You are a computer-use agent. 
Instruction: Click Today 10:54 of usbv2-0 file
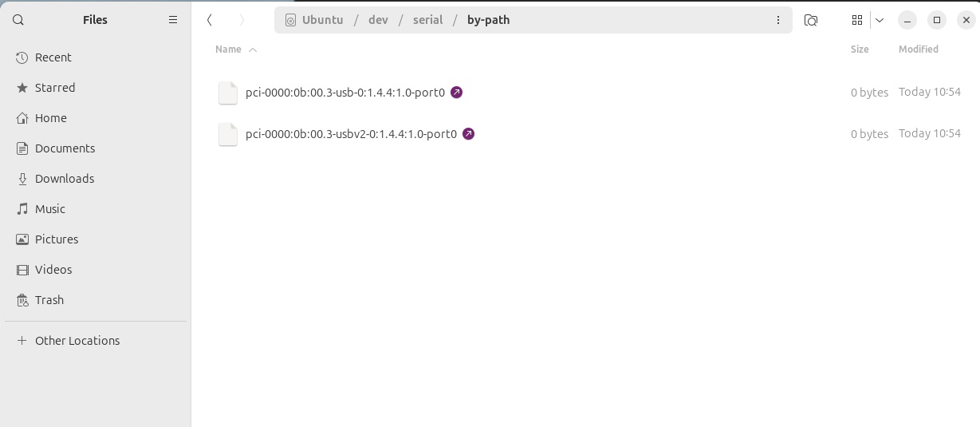(x=930, y=133)
